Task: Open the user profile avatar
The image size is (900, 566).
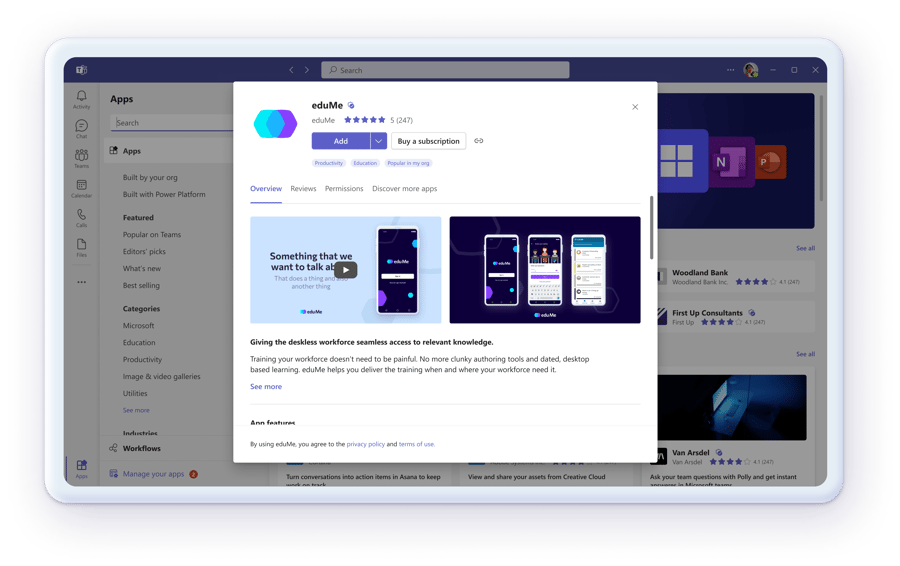Action: coord(751,70)
